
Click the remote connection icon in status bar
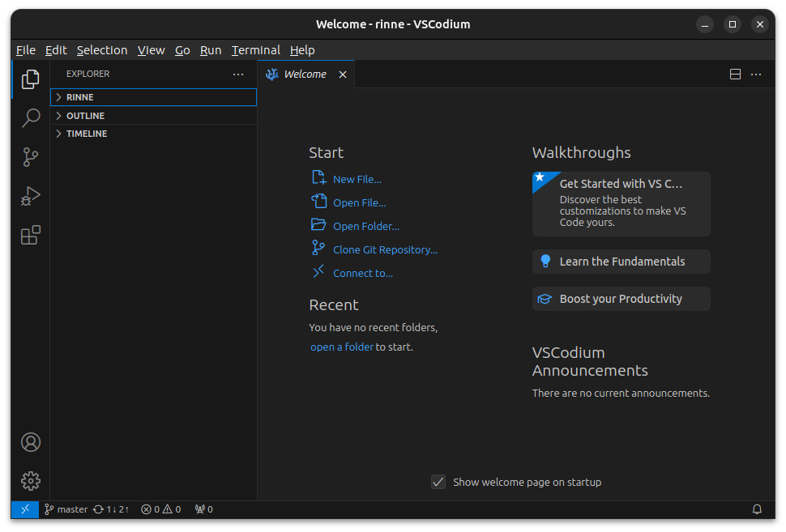click(24, 509)
